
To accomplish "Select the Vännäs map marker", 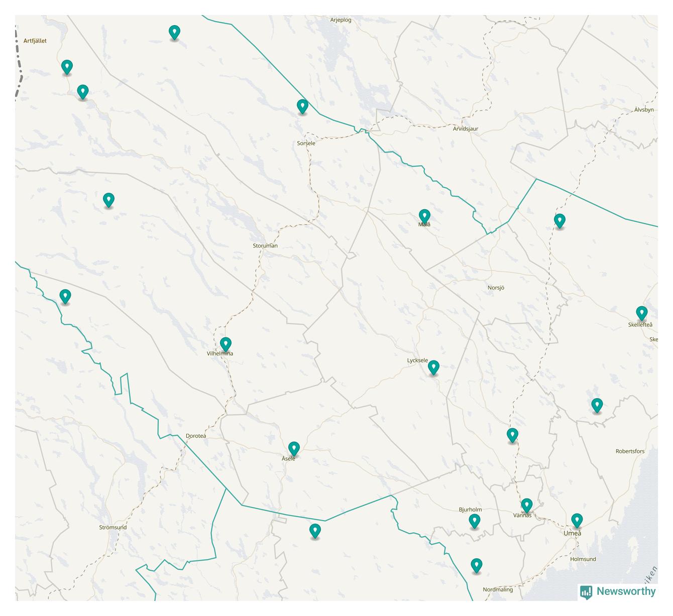I will click(526, 505).
